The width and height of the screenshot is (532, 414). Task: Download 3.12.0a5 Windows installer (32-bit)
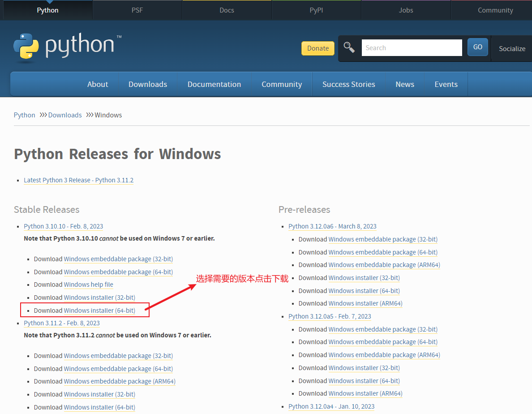pos(364,368)
